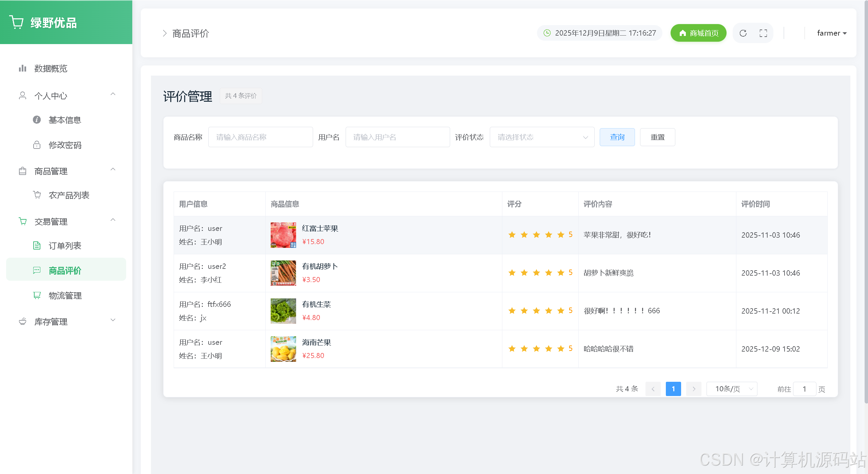Toggle fullscreen mode icon
Screen dimensions: 868x474
point(763,33)
